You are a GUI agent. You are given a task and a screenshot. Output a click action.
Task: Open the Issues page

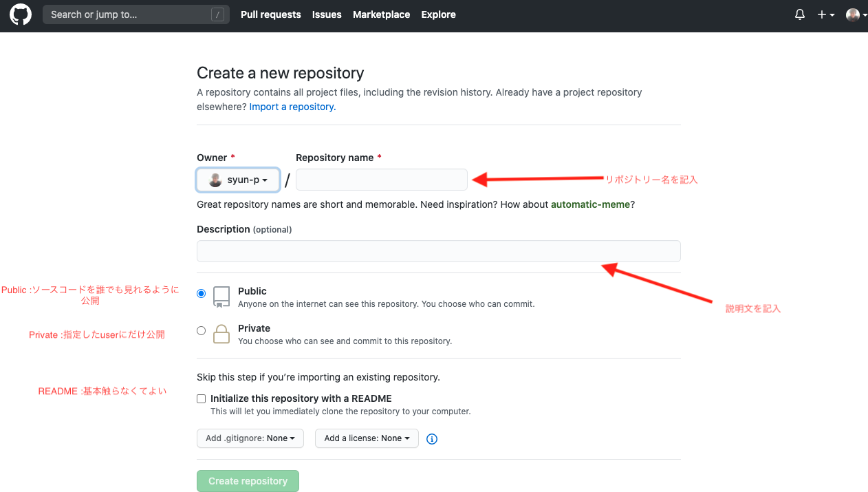327,14
